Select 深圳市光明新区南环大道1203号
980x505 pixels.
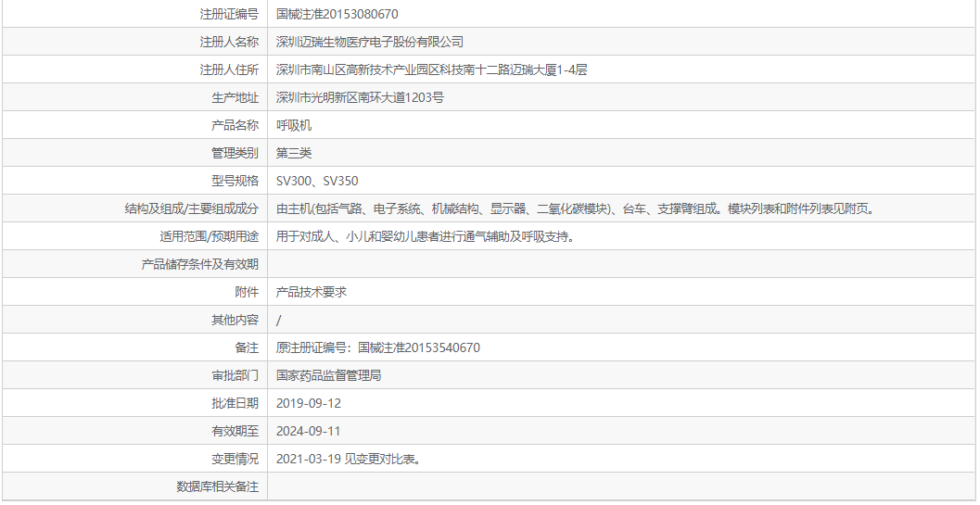360,97
